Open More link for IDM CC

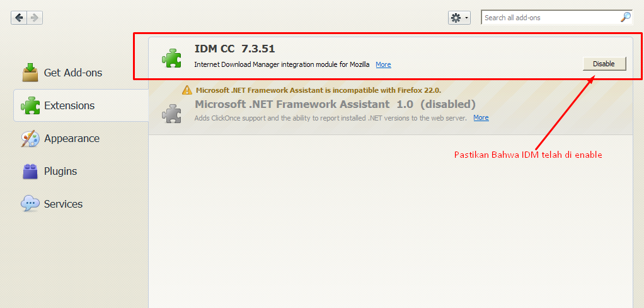(383, 64)
